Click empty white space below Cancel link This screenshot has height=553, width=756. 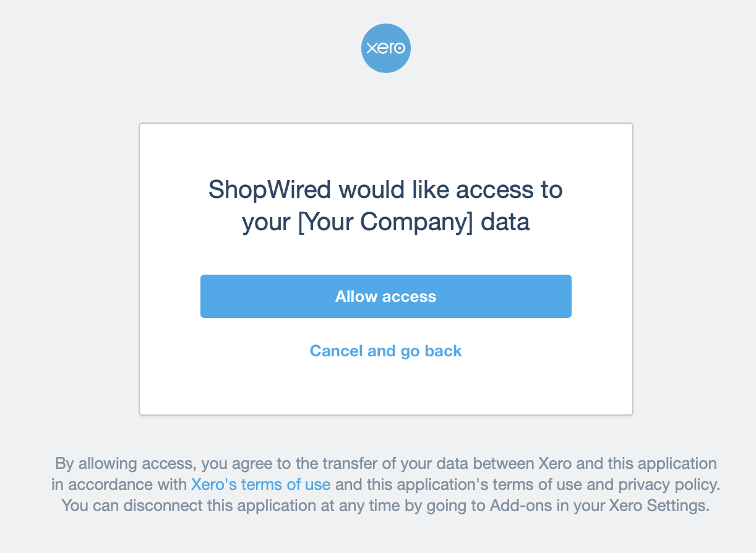click(x=386, y=388)
